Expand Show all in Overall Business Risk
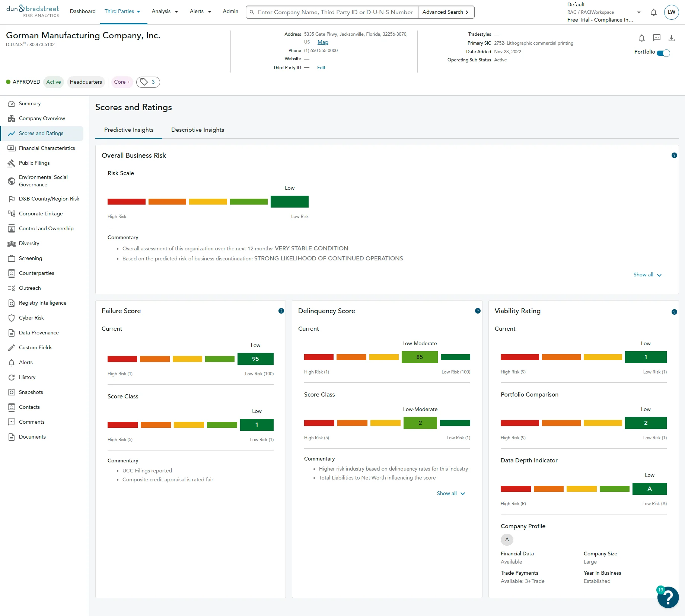 click(647, 275)
